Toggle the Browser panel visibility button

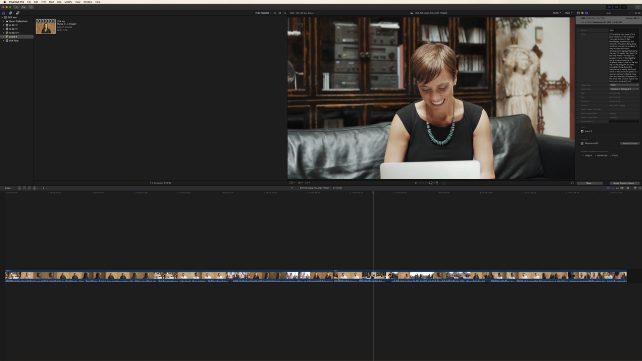(x=609, y=7)
